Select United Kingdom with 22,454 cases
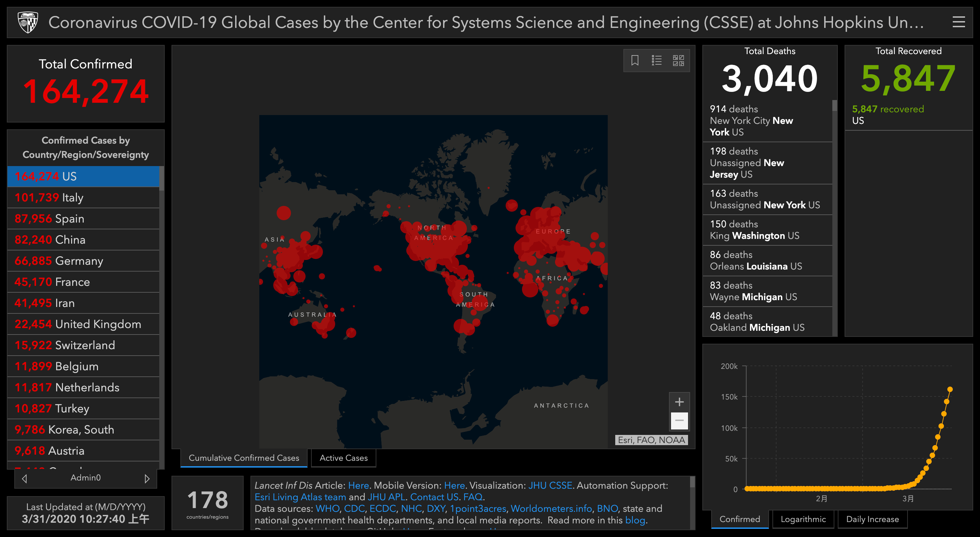Viewport: 980px width, 537px height. (x=83, y=324)
